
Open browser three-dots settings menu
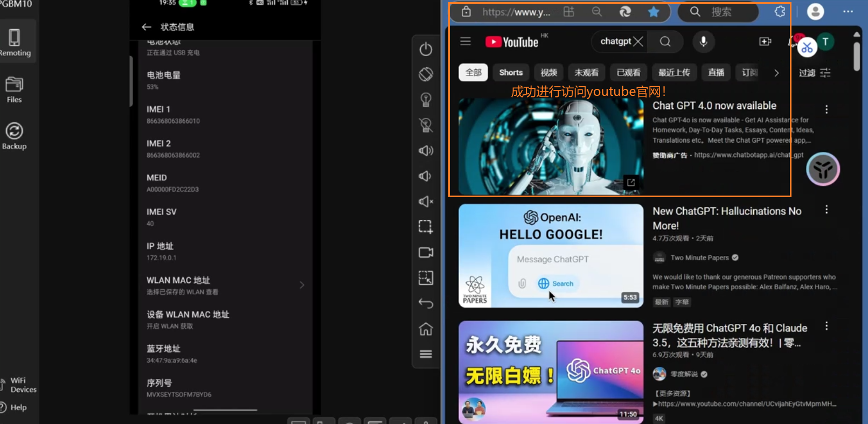[848, 11]
